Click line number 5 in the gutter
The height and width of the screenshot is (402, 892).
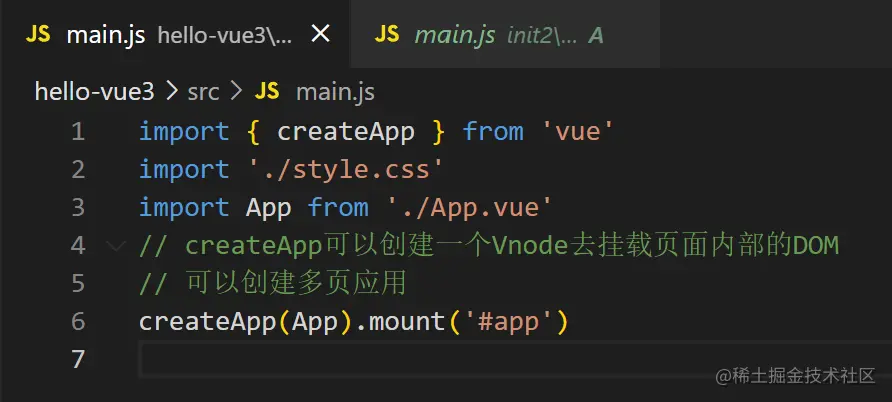click(x=78, y=283)
